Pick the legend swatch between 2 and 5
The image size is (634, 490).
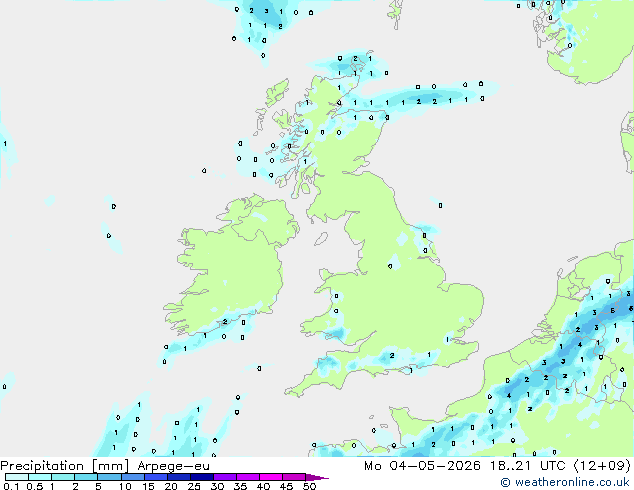coord(86,477)
